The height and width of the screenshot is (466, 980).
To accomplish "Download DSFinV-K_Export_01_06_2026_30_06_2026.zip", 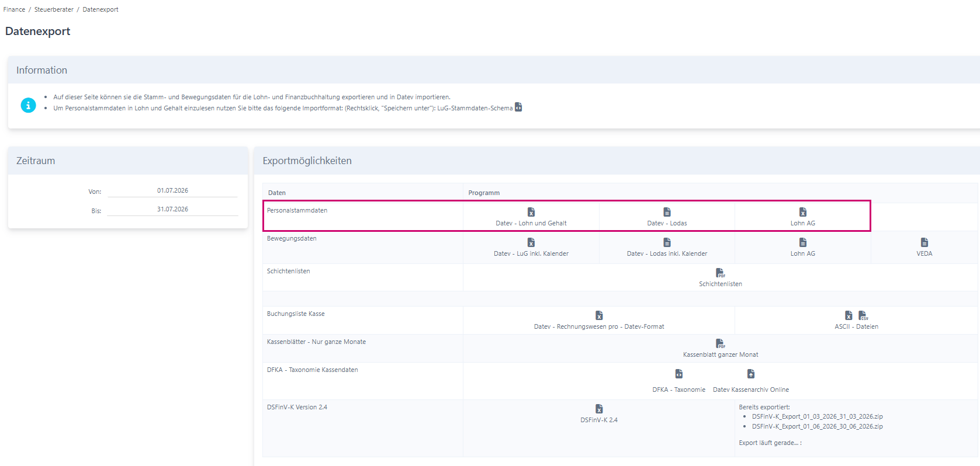I will pyautogui.click(x=817, y=426).
